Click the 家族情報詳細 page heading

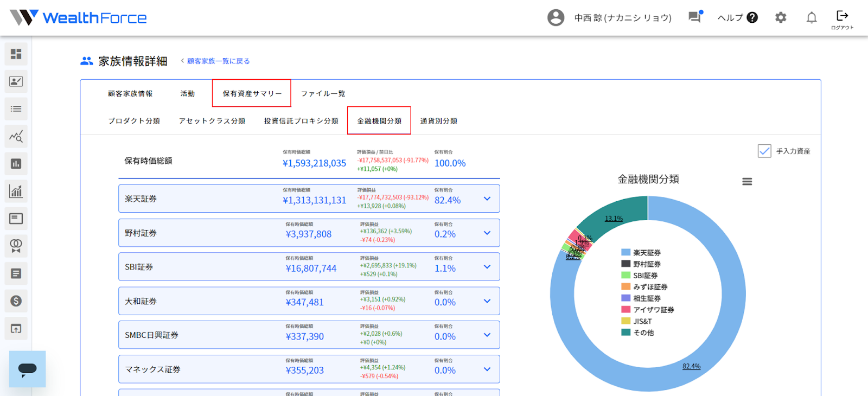point(133,61)
